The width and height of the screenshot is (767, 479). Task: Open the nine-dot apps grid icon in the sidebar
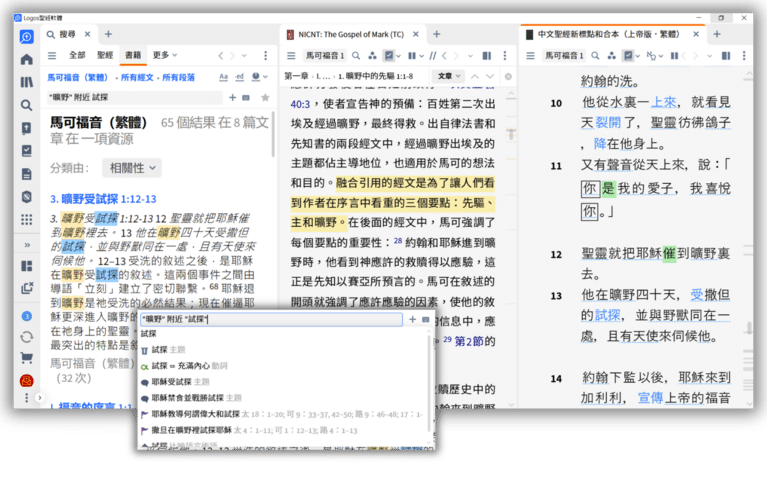coord(26,220)
